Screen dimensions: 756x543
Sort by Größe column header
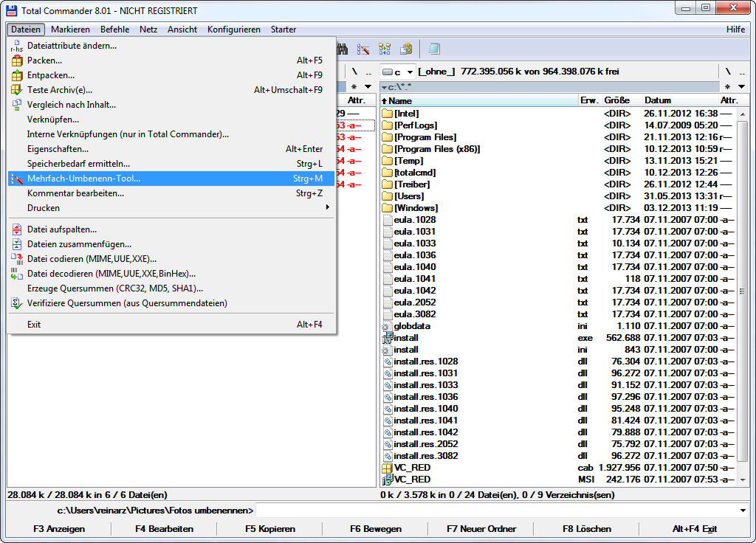pyautogui.click(x=616, y=100)
